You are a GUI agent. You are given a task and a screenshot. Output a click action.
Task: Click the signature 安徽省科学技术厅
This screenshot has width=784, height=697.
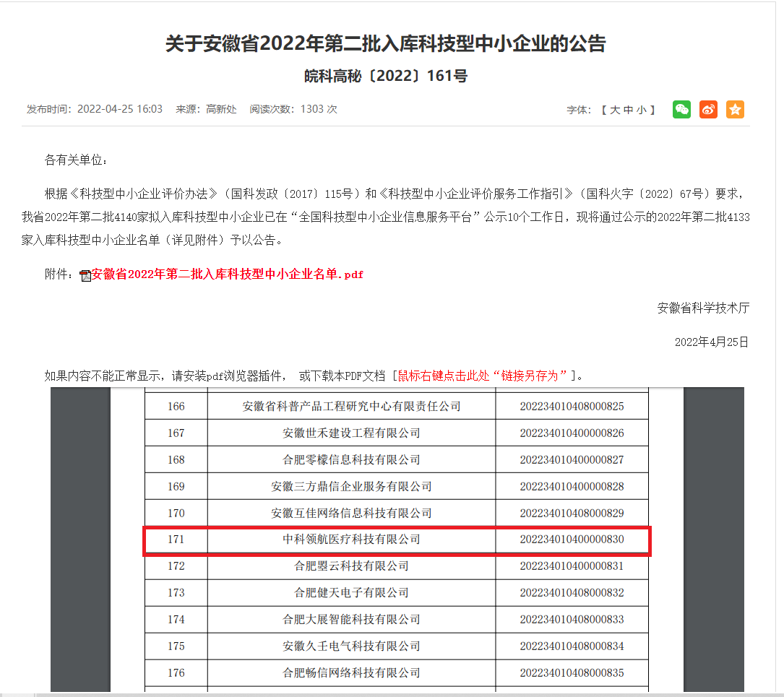coord(703,308)
